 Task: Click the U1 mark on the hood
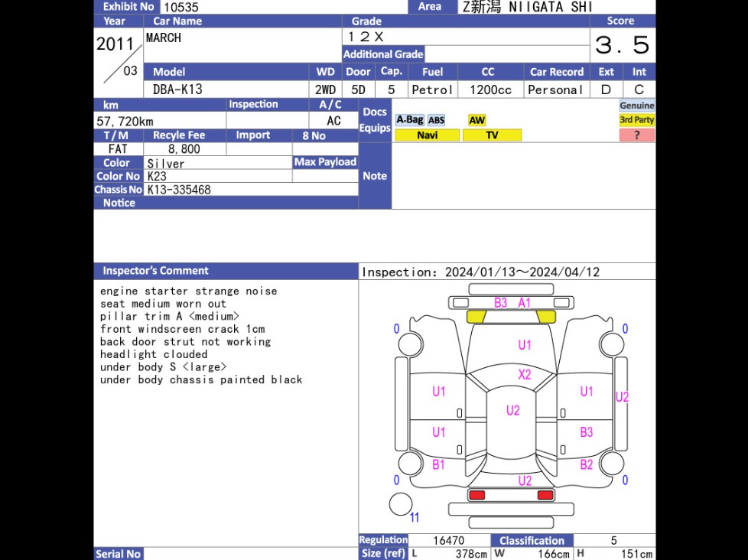click(x=524, y=345)
